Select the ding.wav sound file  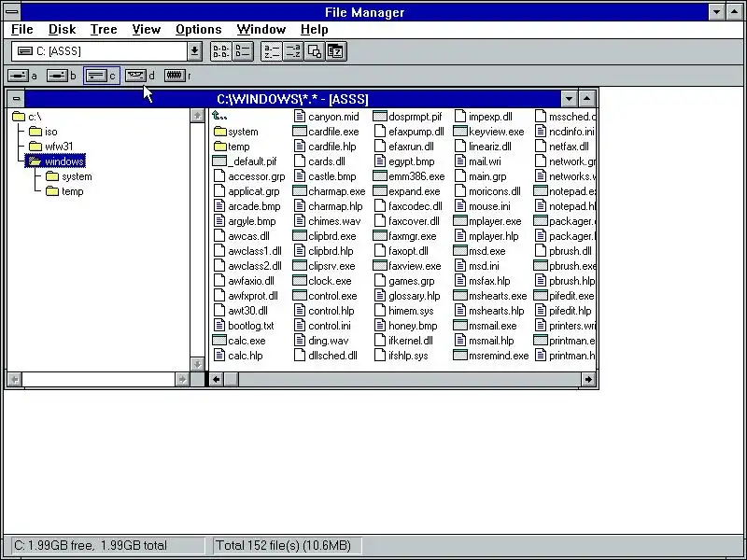(321, 341)
